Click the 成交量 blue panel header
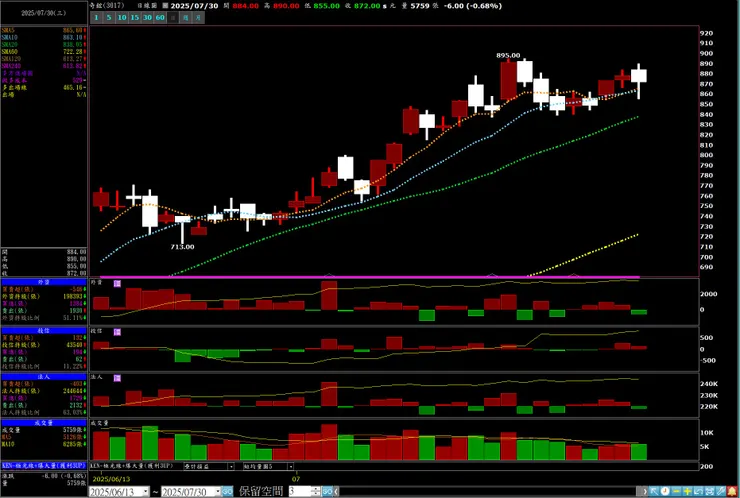 pos(44,423)
